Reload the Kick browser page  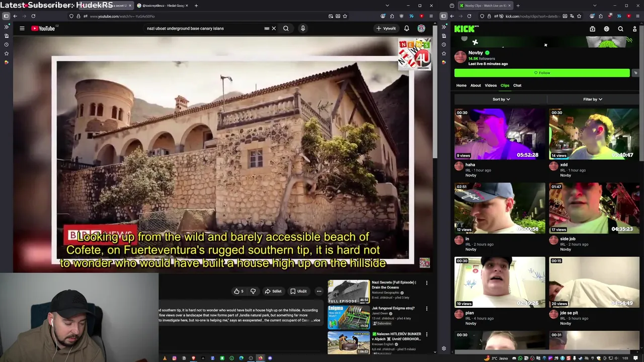(470, 16)
